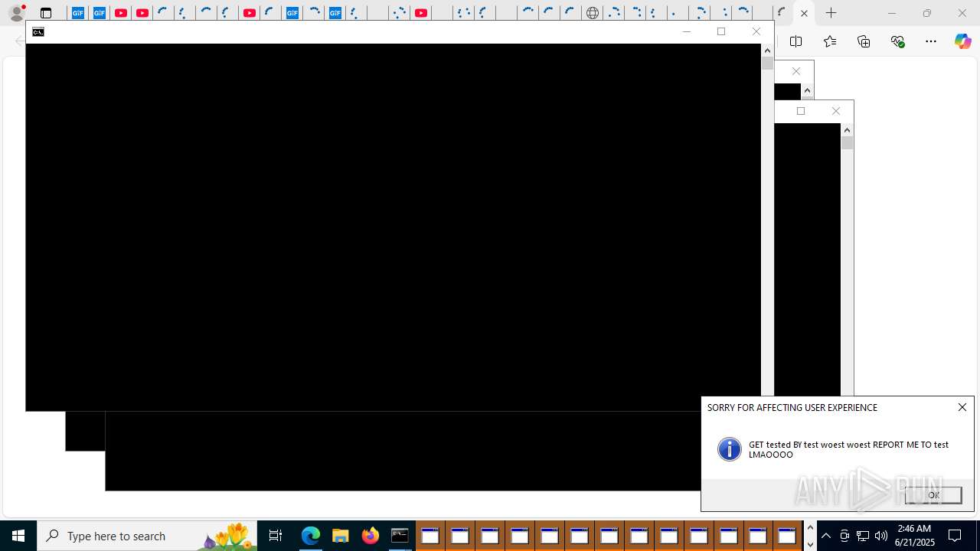Maximize the rightmost background console window
The image size is (980, 551).
pyautogui.click(x=801, y=111)
